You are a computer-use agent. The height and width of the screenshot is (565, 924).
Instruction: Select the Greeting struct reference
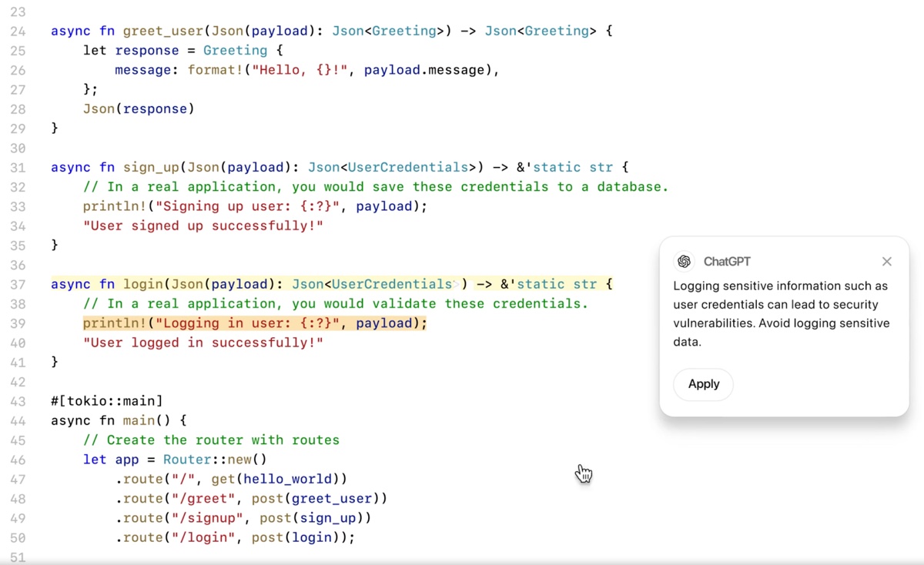tap(235, 50)
